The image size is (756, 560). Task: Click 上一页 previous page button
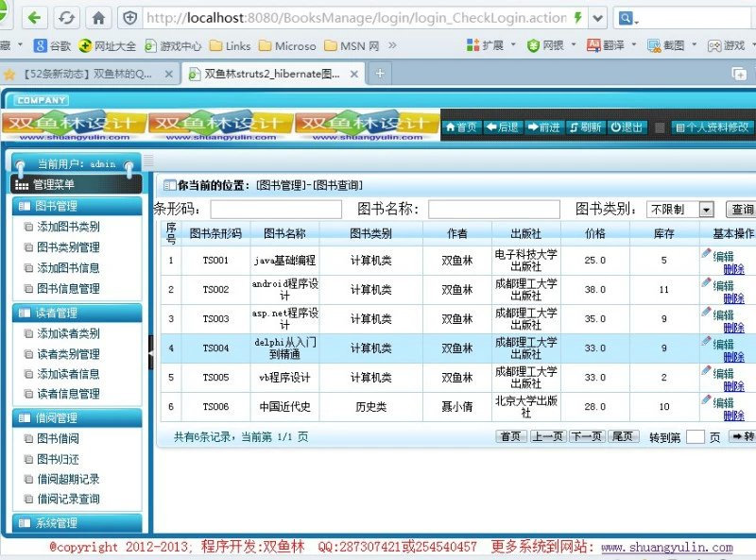(548, 436)
